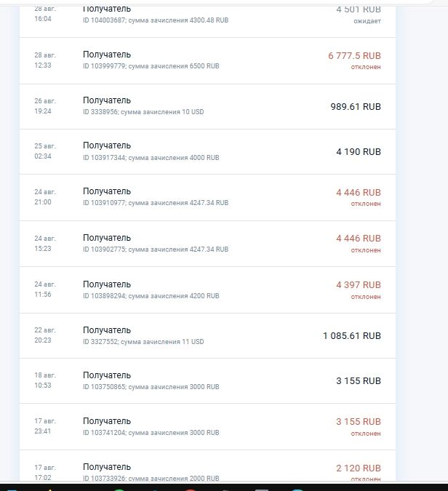Click transaction ID 103741204 text
Screen dimensions: 448x491
[x=151, y=433]
